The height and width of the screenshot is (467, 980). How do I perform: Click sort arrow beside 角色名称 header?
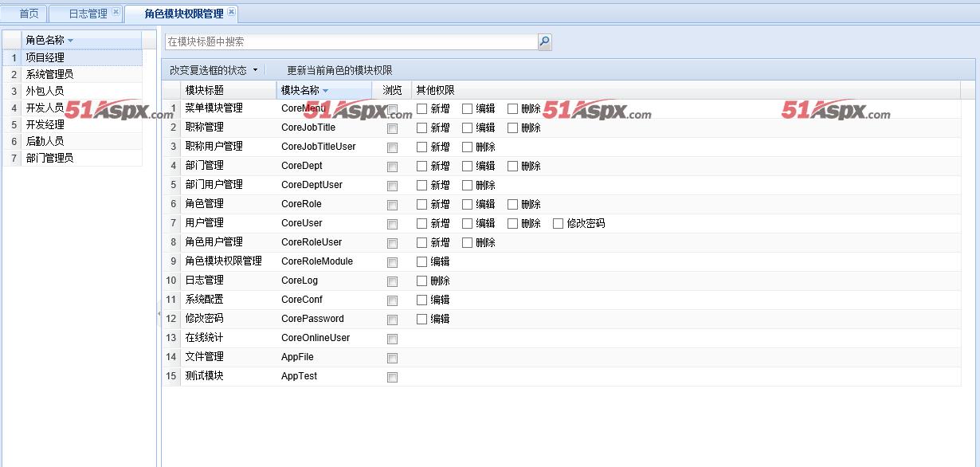click(x=70, y=41)
